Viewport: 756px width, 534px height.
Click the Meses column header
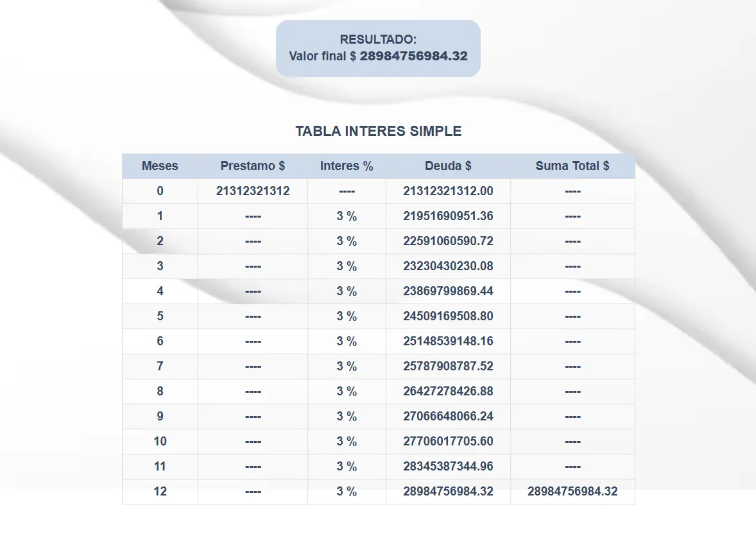pos(160,166)
